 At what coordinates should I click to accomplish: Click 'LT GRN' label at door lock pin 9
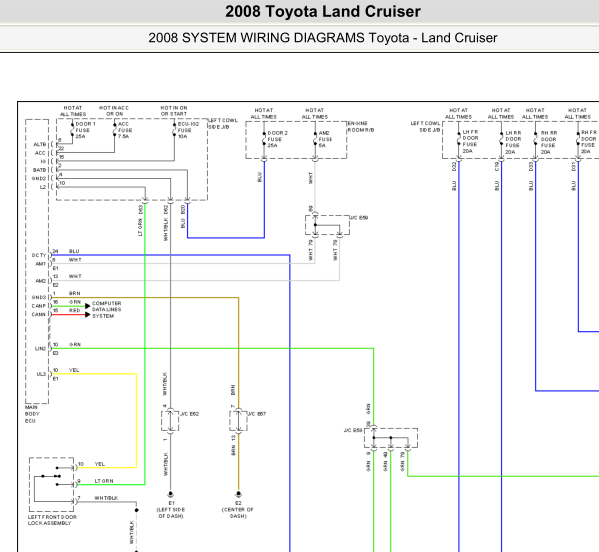(104, 481)
